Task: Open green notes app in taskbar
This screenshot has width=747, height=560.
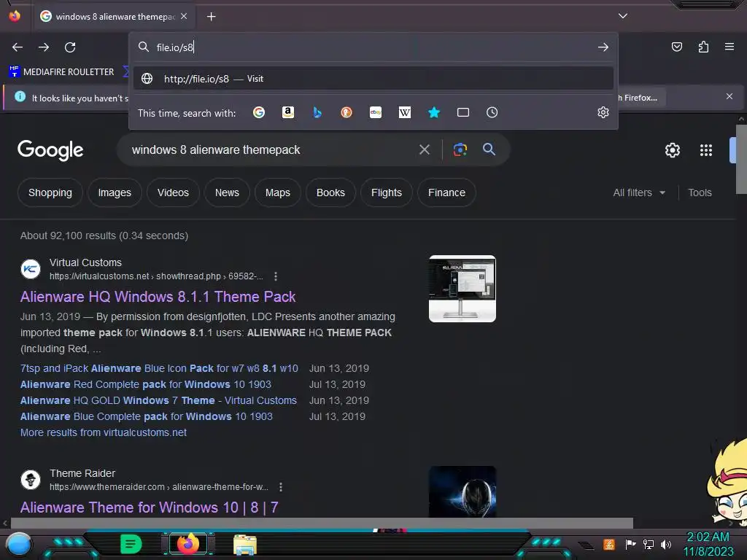Action: 131,544
